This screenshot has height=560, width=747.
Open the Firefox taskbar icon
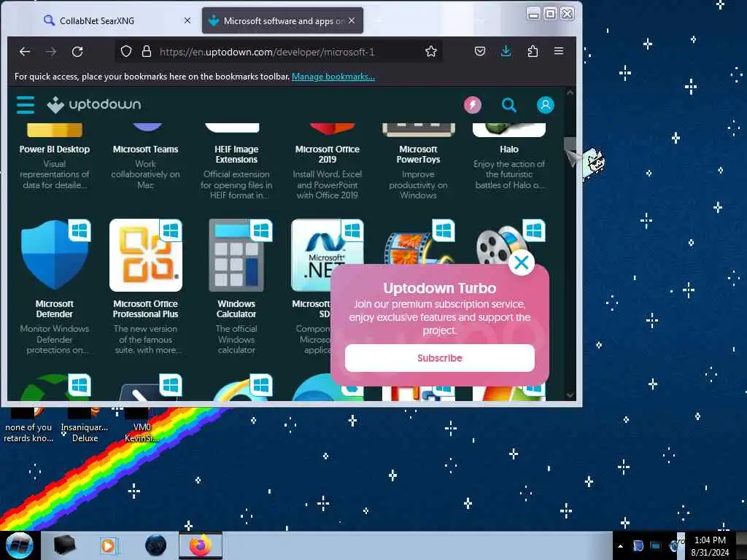(x=200, y=545)
